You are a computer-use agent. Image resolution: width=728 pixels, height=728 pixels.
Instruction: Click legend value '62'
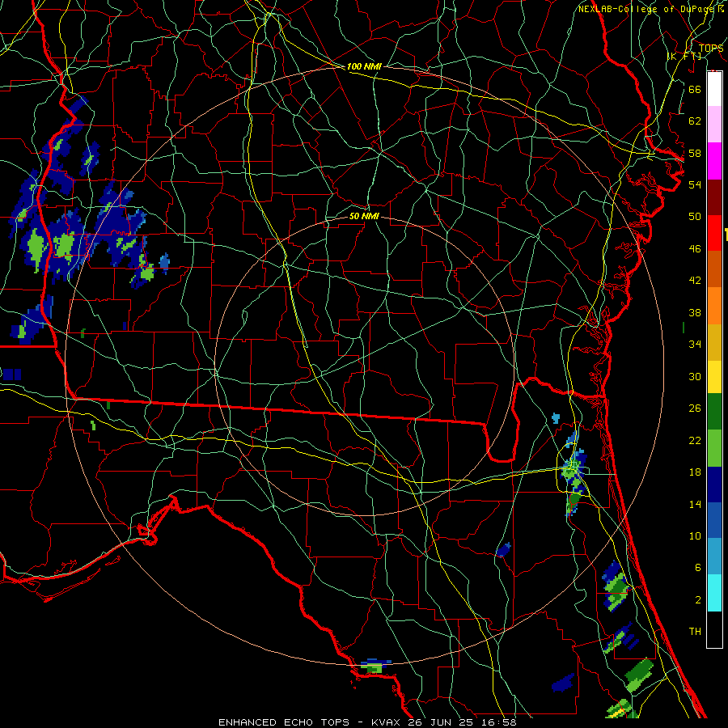click(695, 121)
